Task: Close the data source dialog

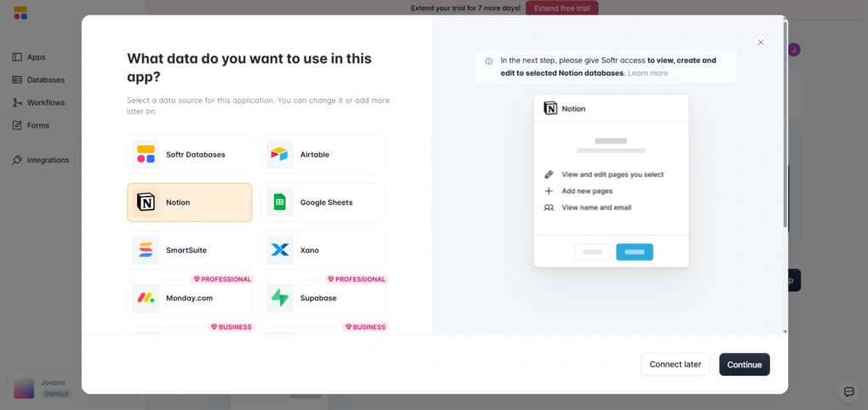Action: (x=761, y=43)
